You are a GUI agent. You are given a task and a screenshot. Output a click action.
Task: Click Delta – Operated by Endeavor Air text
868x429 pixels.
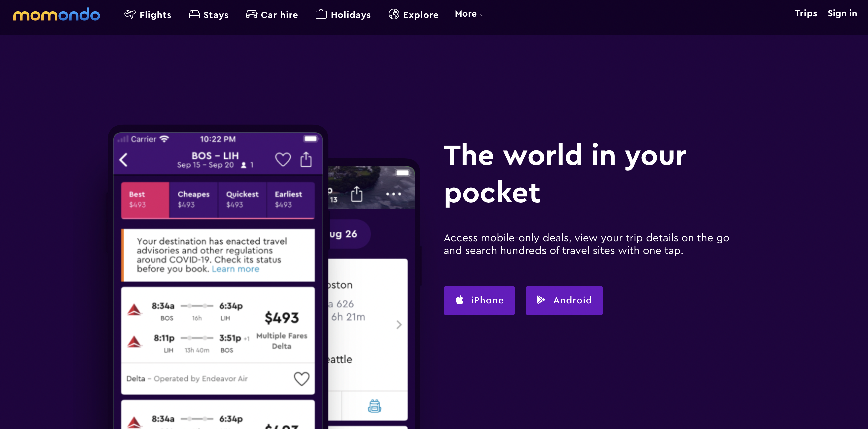(x=187, y=379)
